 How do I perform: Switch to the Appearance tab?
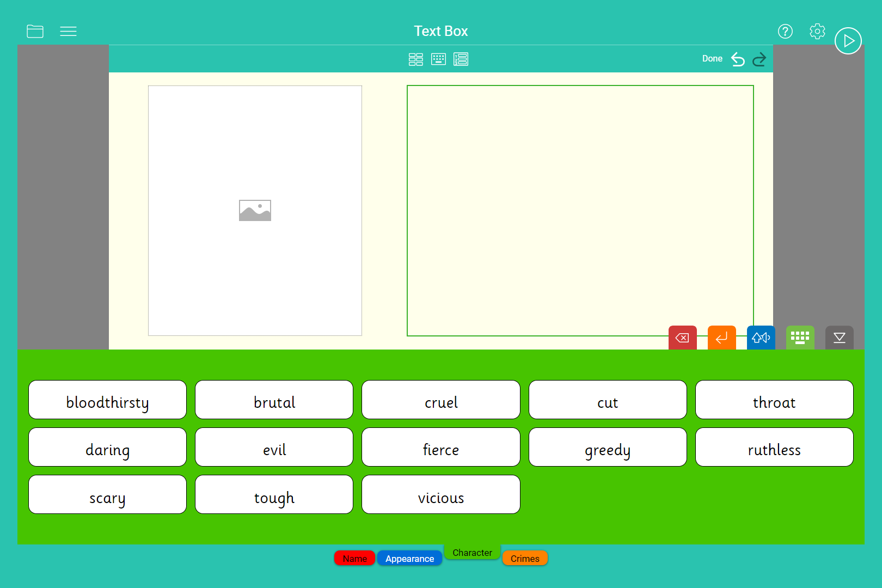pyautogui.click(x=409, y=559)
